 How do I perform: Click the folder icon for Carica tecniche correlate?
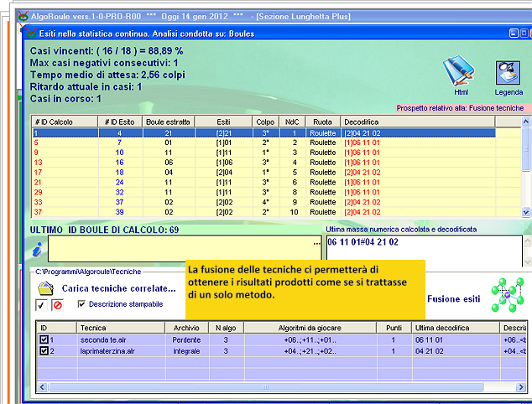pyautogui.click(x=46, y=288)
